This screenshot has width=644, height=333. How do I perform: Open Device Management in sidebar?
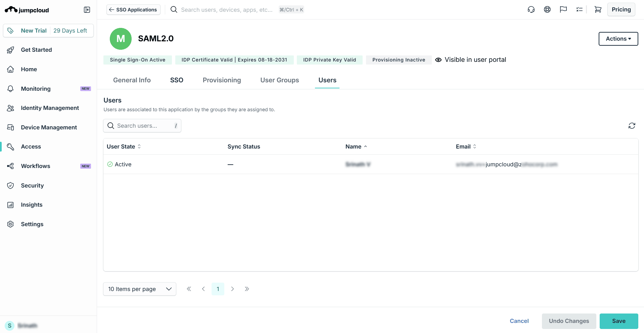point(49,127)
